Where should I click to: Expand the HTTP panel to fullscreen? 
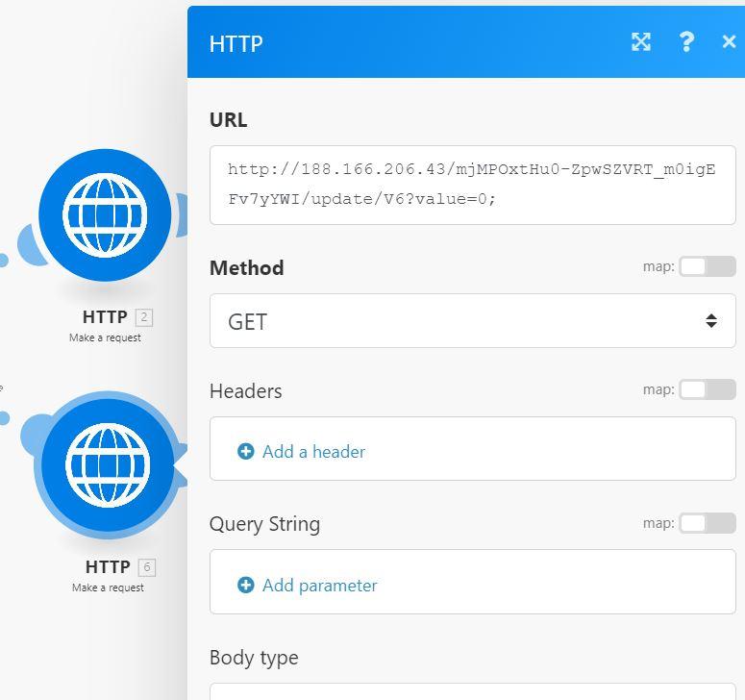pos(641,41)
